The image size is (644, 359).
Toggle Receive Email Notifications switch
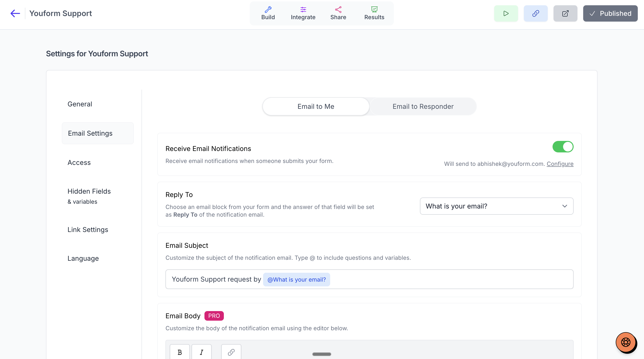563,147
